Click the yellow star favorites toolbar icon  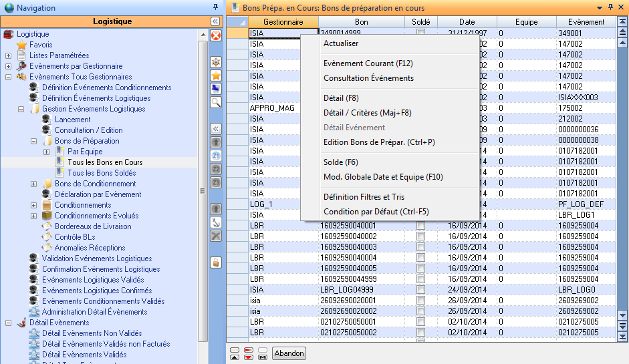216,75
